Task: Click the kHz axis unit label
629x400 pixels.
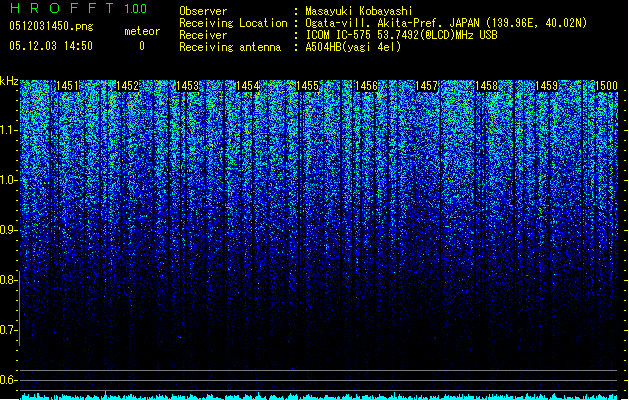Action: [x=9, y=81]
